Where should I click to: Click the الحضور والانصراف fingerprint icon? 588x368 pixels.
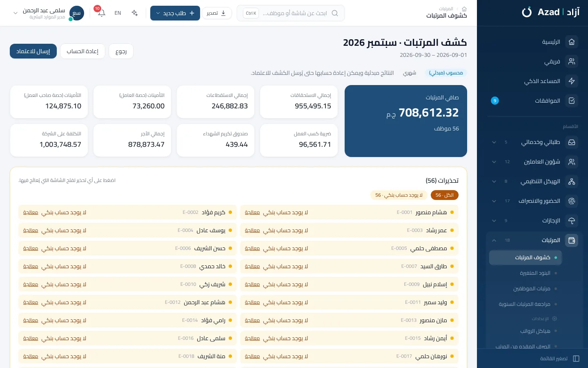[572, 201]
